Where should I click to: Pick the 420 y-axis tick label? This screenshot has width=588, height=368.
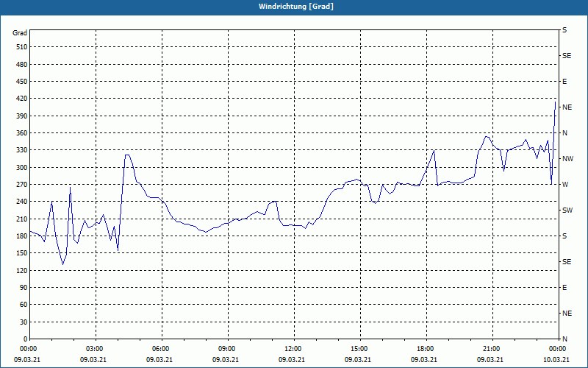(x=22, y=99)
